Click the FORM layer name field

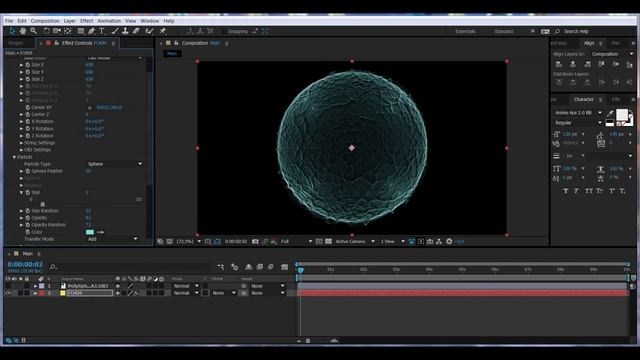pos(89,293)
